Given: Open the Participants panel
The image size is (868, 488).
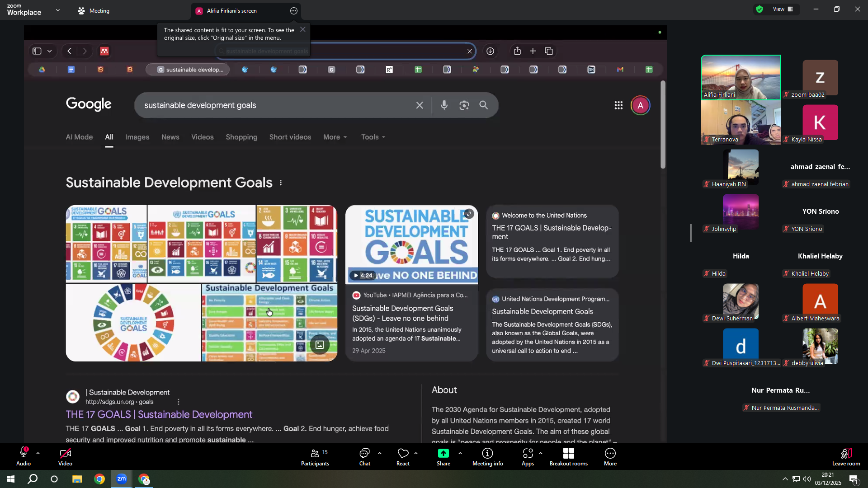Looking at the screenshot, I should point(315,456).
